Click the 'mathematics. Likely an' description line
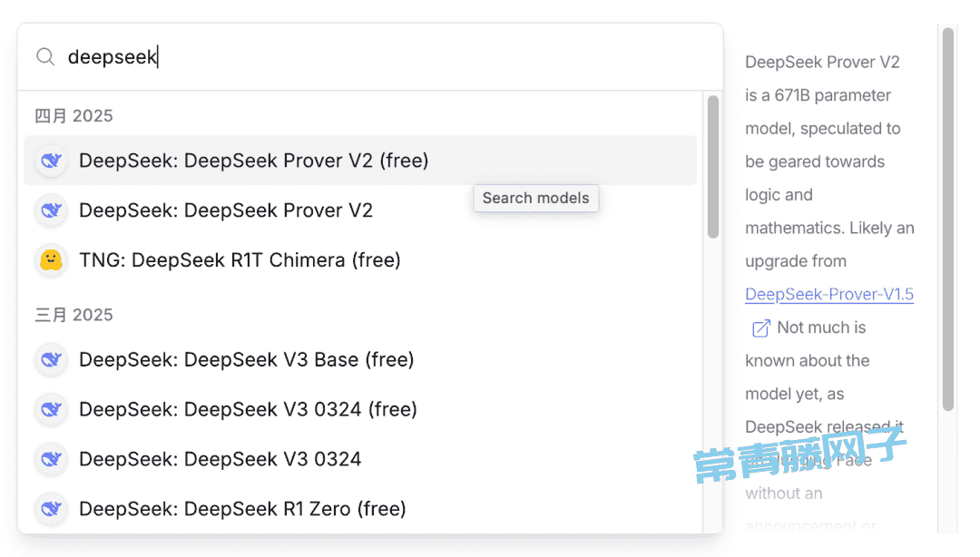980x557 pixels. tap(829, 229)
